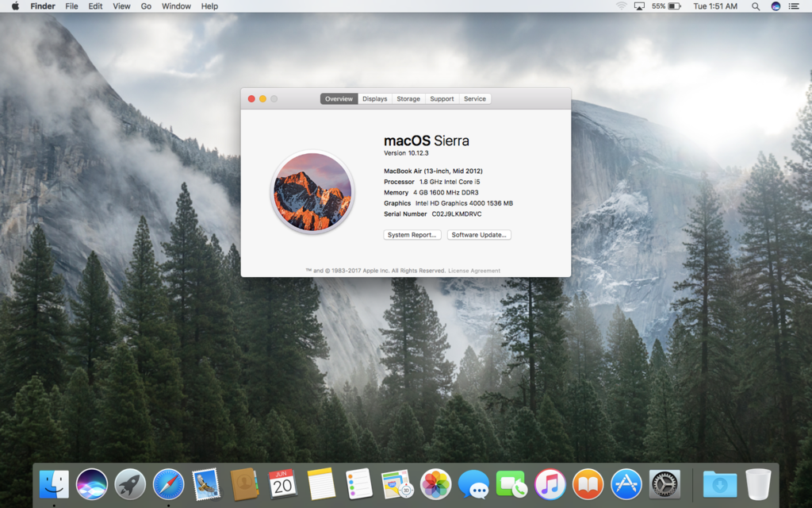
Task: Open the Apple menu
Action: [x=15, y=6]
